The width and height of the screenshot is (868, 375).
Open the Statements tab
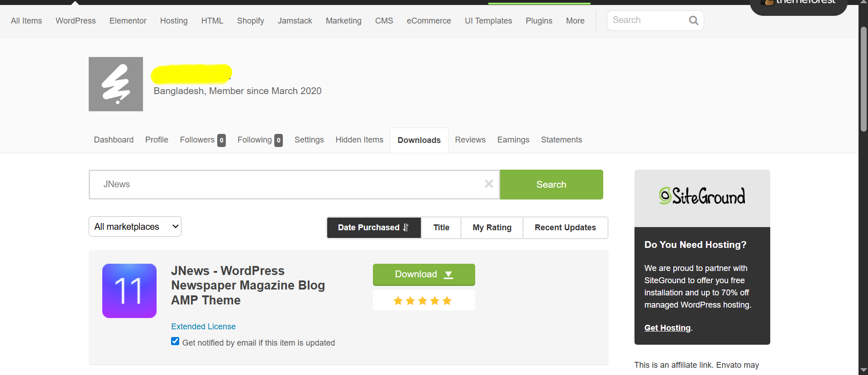pyautogui.click(x=561, y=140)
